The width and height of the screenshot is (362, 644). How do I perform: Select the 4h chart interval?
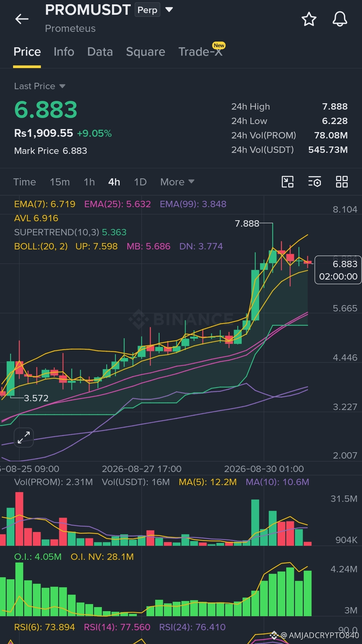coord(114,182)
